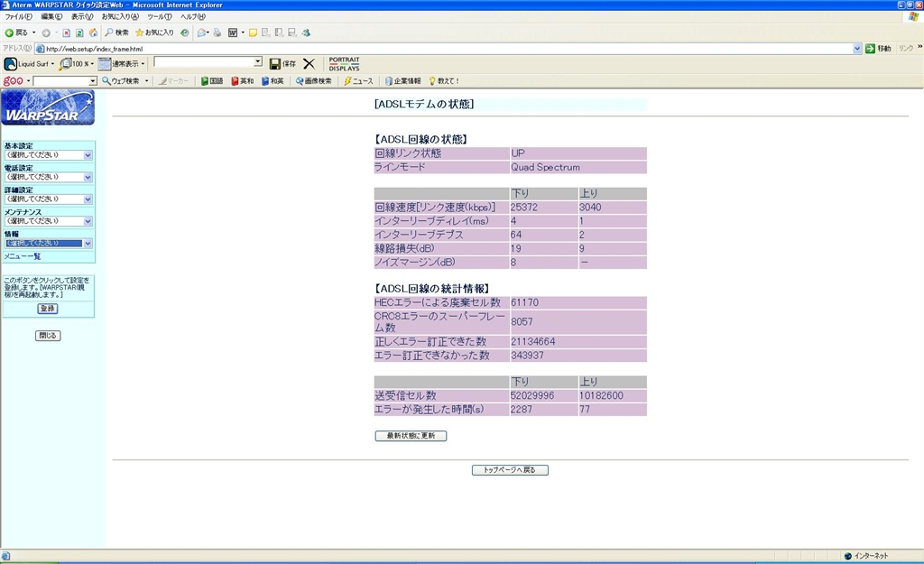The width and height of the screenshot is (924, 564).
Task: Click the 企業情報 company info button
Action: click(x=403, y=80)
